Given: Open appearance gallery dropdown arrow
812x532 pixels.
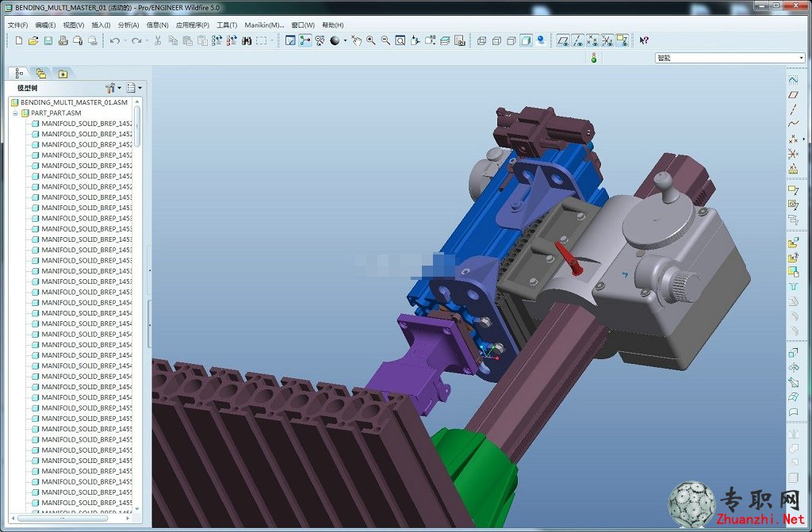Looking at the screenshot, I should 345,40.
